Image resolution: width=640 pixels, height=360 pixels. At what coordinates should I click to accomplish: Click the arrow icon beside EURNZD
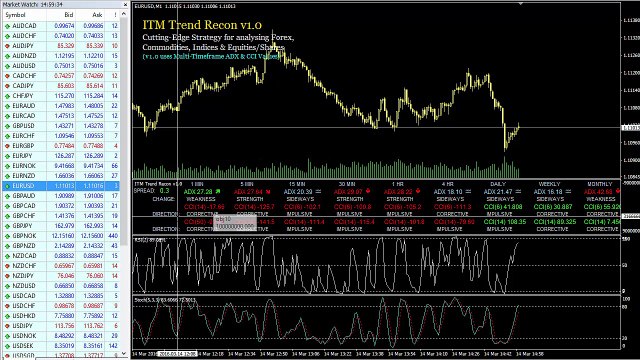[x=7, y=176]
